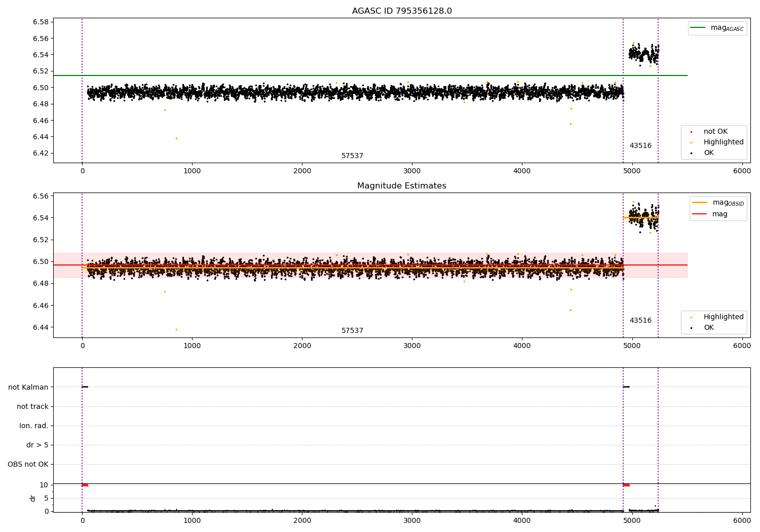
Task: Click the 'mag' label in middle legend
Action: (x=720, y=214)
